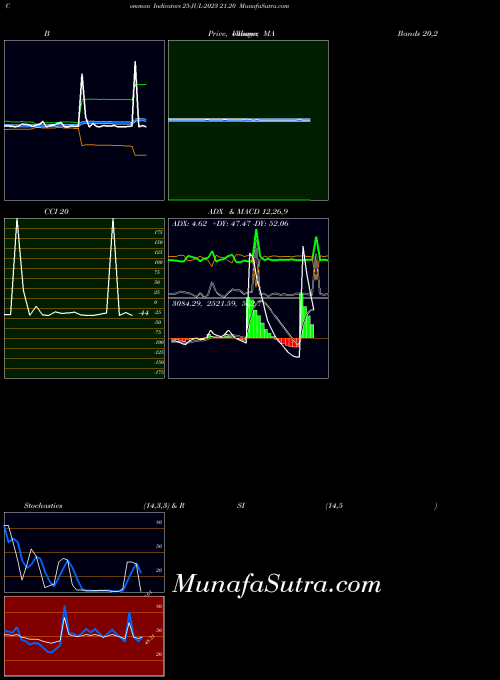Click the '23-JUL-2023' date text in header
Screen dimensions: 500x680
(199, 6)
